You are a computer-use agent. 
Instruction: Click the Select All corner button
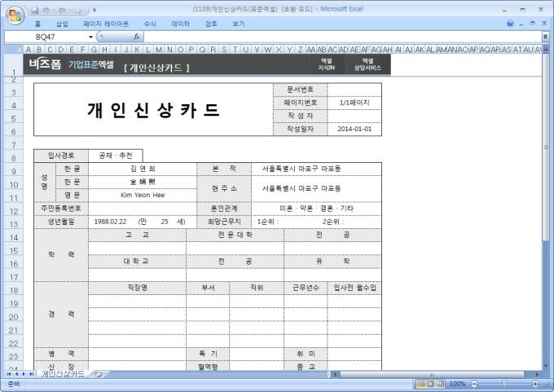click(x=14, y=50)
